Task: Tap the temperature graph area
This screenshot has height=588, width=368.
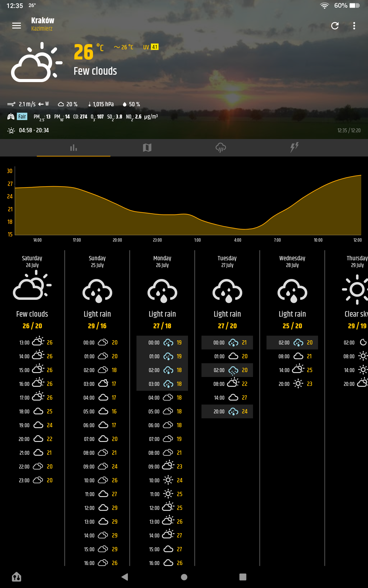Action: (x=188, y=202)
